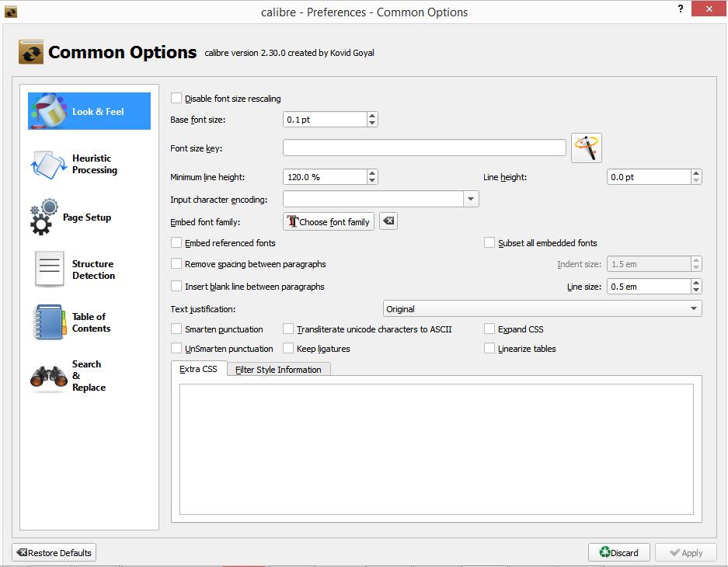Increase Line size spinner value
728x567 pixels.
[696, 283]
